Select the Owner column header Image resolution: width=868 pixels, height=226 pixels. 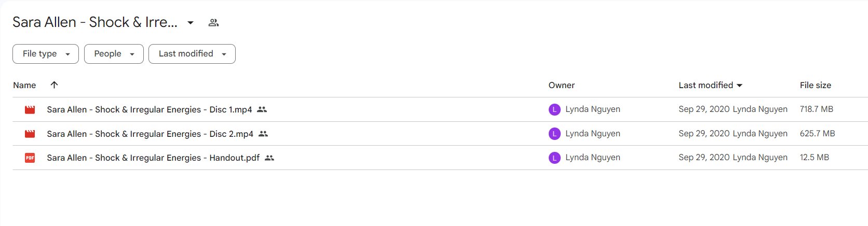click(562, 85)
